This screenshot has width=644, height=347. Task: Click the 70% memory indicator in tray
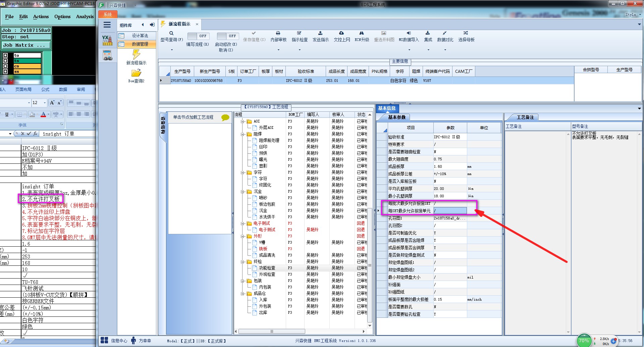[x=584, y=341]
